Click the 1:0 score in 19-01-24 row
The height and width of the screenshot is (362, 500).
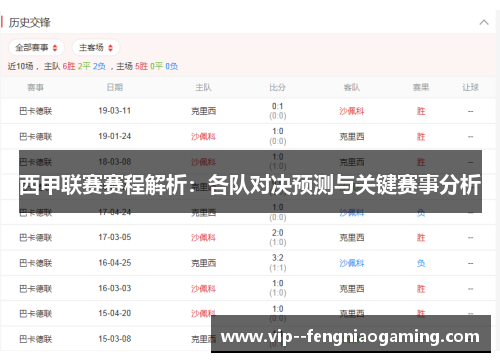pyautogui.click(x=278, y=131)
